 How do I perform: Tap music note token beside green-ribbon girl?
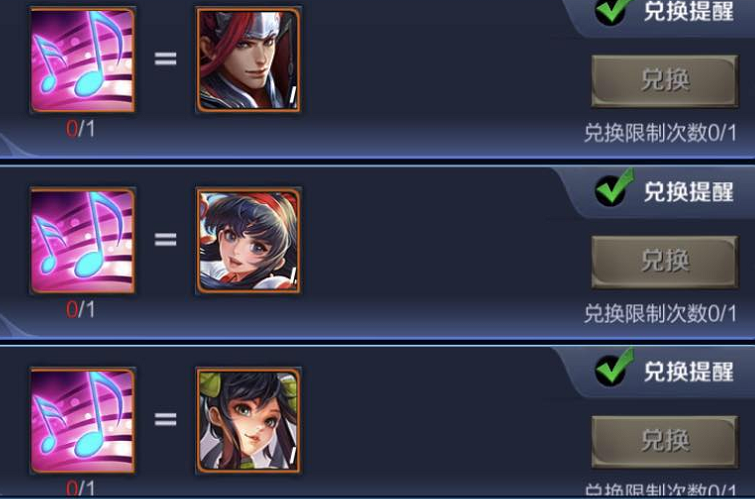point(82,420)
